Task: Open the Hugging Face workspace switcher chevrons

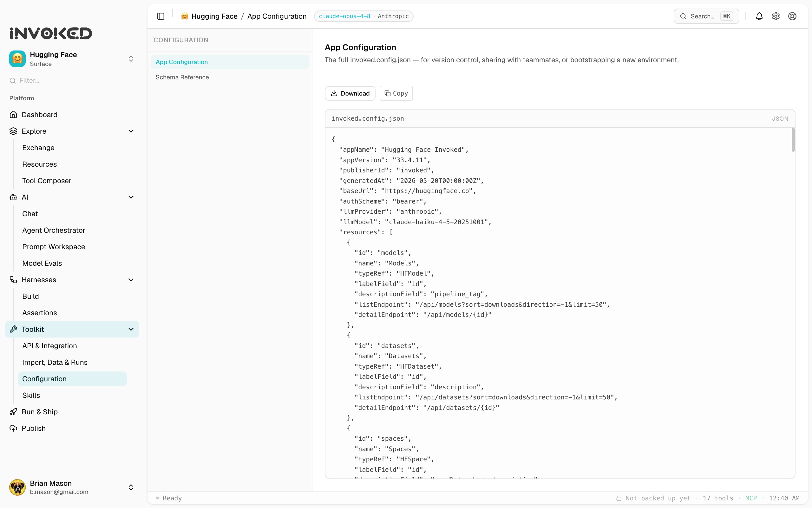Action: click(x=131, y=59)
